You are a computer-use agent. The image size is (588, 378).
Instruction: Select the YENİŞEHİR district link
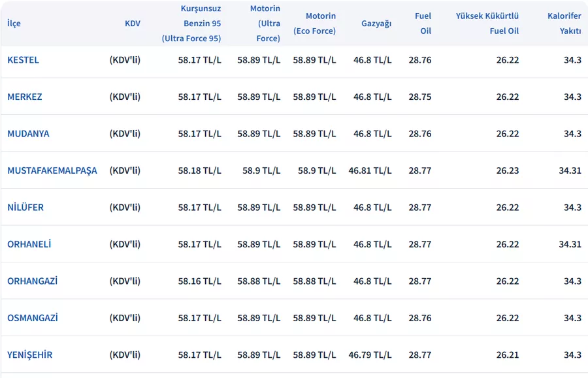tap(29, 355)
